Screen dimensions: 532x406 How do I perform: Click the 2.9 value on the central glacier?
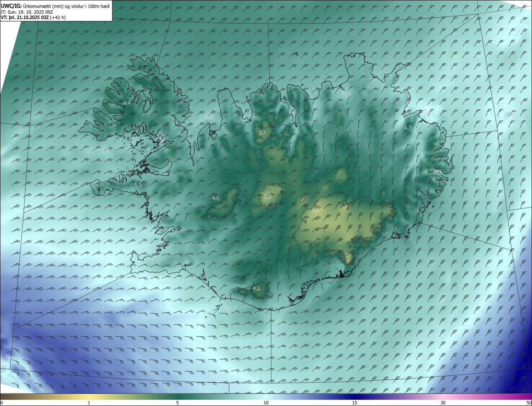[x=267, y=196]
